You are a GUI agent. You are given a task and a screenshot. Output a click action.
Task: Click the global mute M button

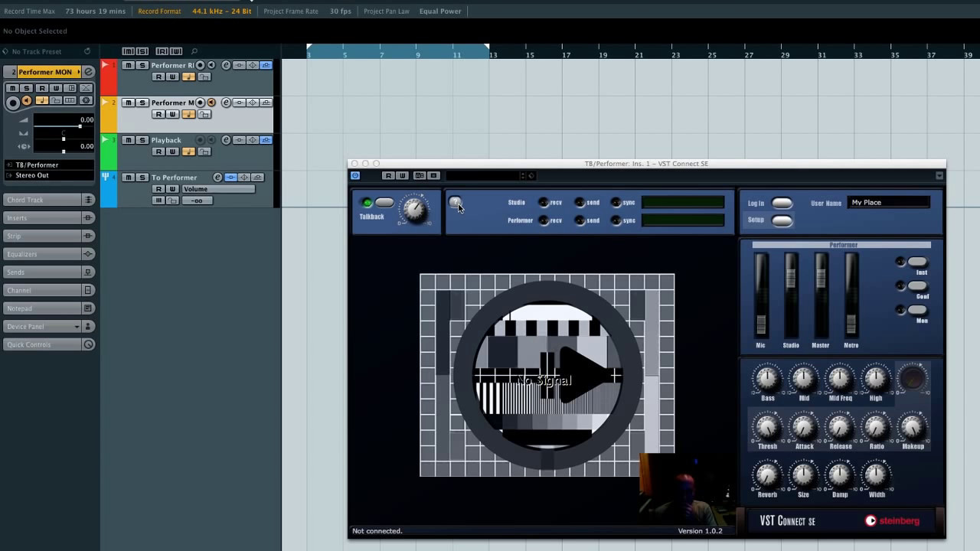[x=128, y=51]
